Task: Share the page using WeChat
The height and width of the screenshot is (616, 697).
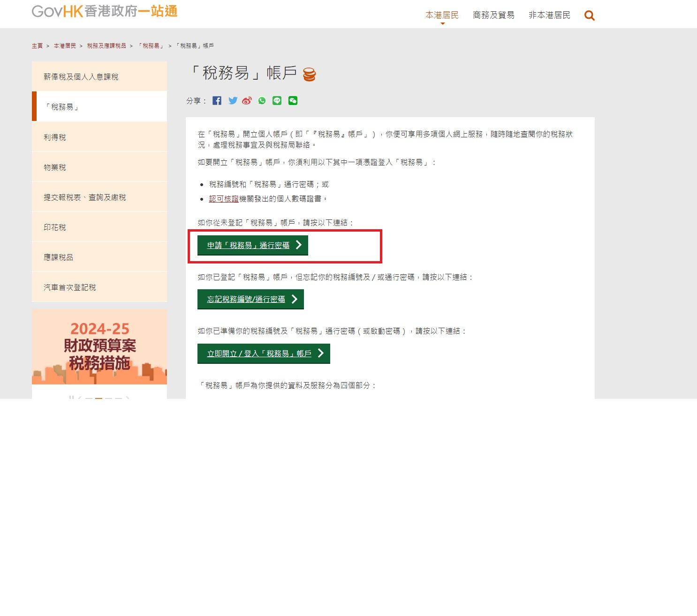Action: click(x=292, y=100)
